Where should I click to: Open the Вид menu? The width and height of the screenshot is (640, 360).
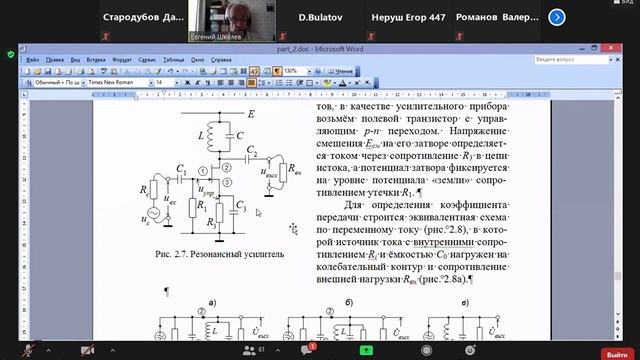point(75,60)
